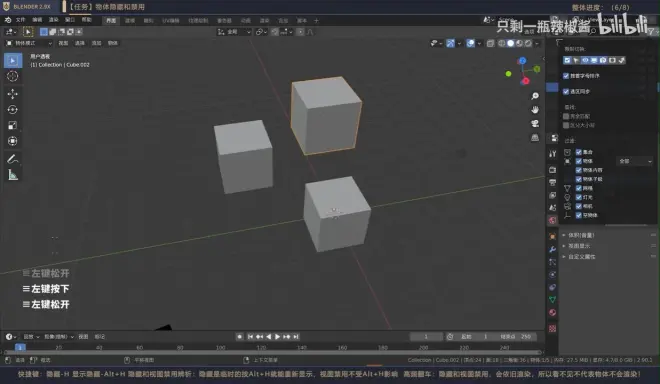The width and height of the screenshot is (660, 384).
Task: Open the 物体模式 mode dropdown
Action: (x=29, y=43)
